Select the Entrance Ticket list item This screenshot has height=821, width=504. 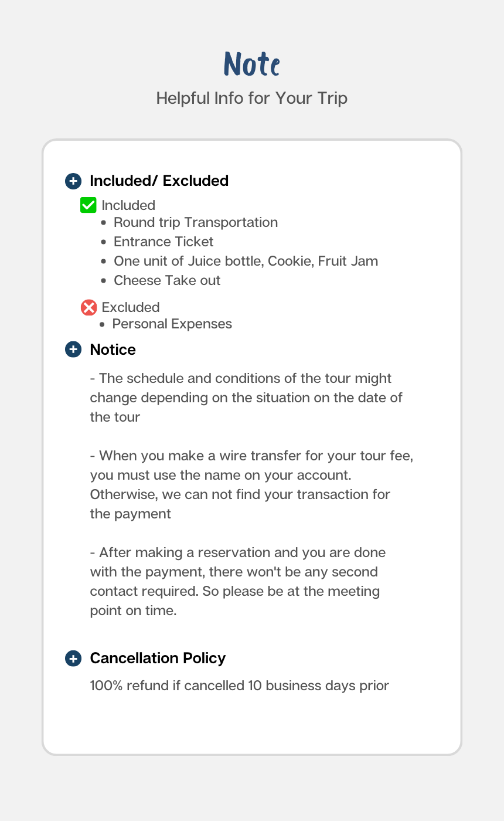(x=164, y=242)
